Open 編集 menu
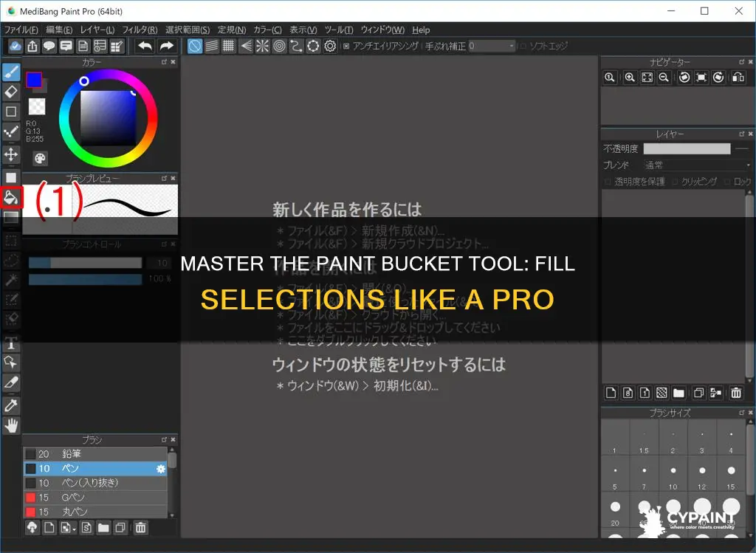Image resolution: width=756 pixels, height=553 pixels. click(x=59, y=30)
